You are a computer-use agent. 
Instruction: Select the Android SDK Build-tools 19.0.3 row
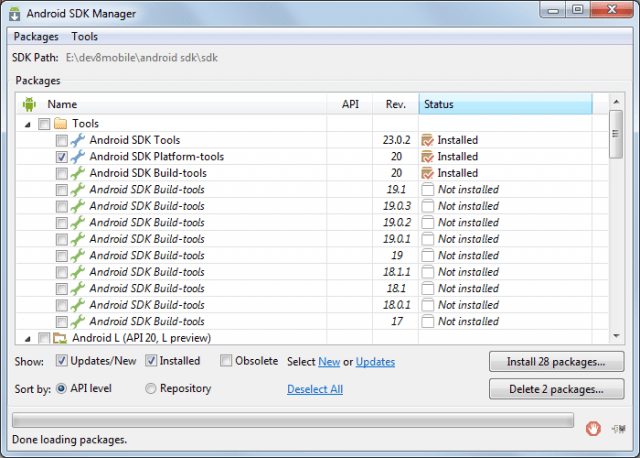coord(312,206)
